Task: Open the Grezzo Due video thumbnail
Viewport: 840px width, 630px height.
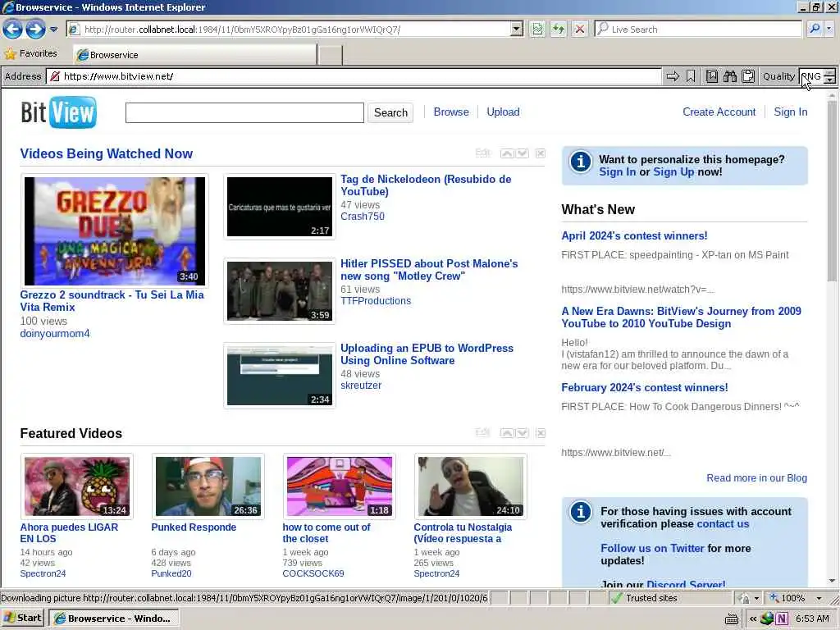Action: tap(115, 231)
